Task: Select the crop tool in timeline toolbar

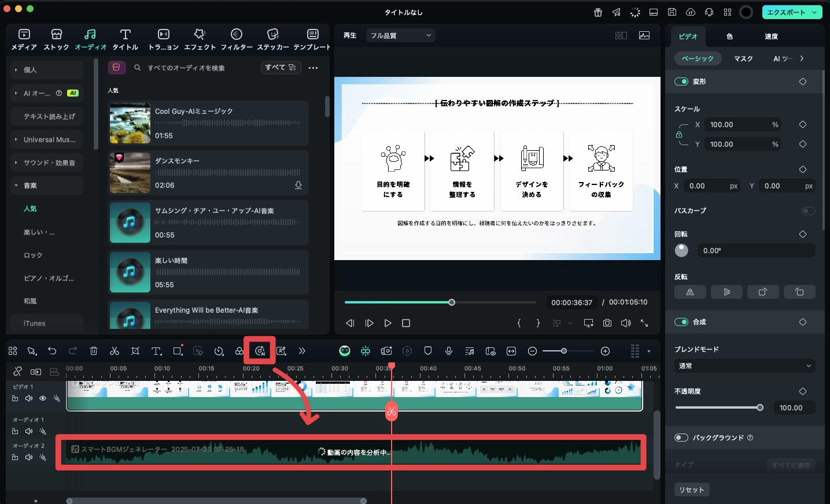Action: 135,351
